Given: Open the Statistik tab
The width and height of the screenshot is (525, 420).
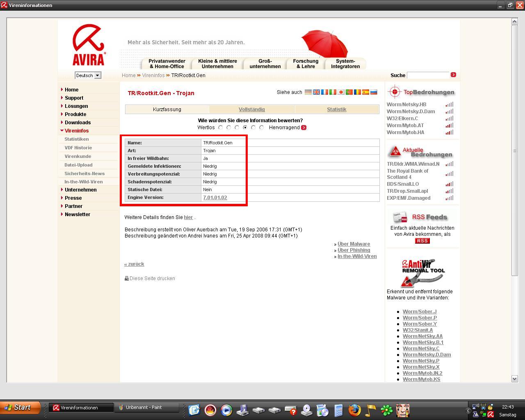Looking at the screenshot, I should [x=337, y=110].
